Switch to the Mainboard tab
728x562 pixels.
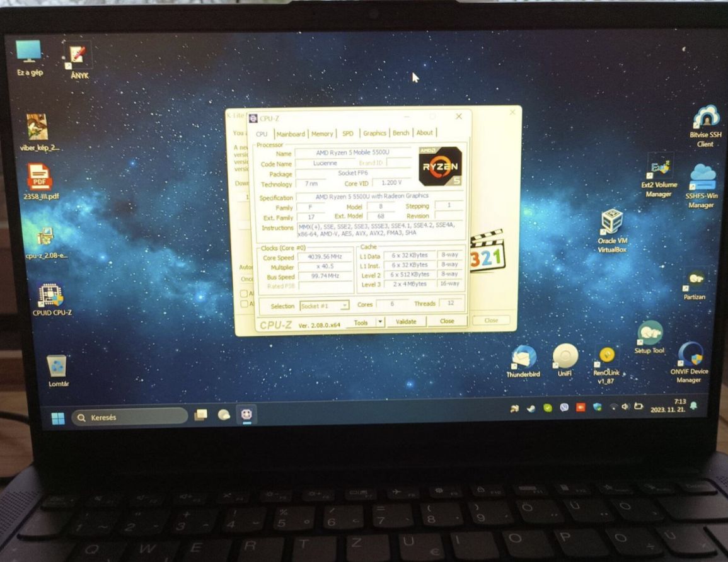pos(291,134)
